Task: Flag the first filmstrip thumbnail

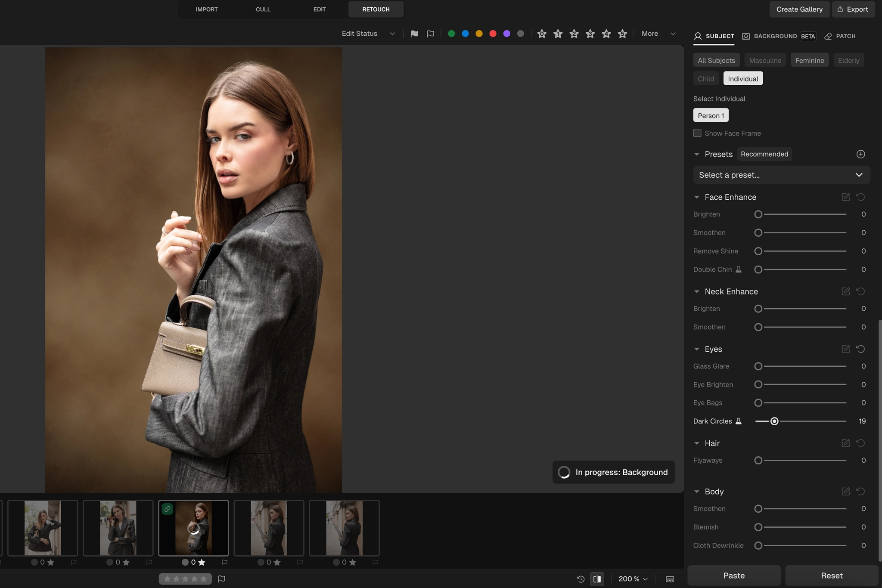Action: click(74, 562)
